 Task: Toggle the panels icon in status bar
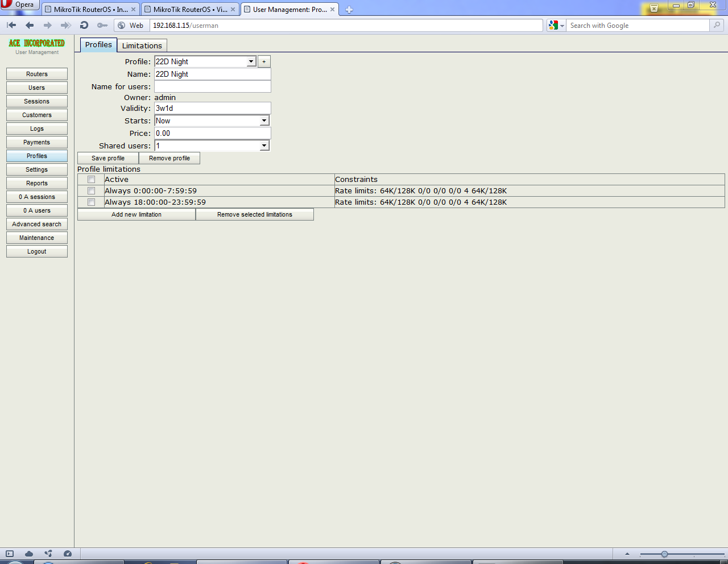(x=10, y=554)
